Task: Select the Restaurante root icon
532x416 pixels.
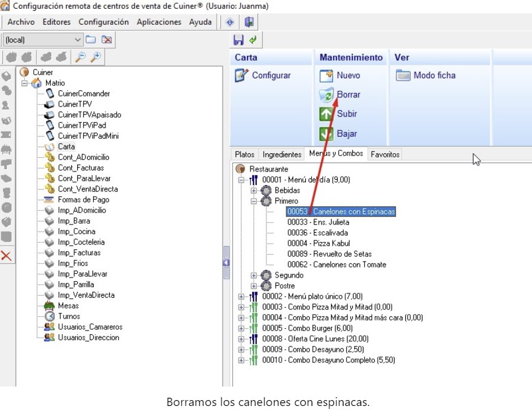Action: coord(240,169)
